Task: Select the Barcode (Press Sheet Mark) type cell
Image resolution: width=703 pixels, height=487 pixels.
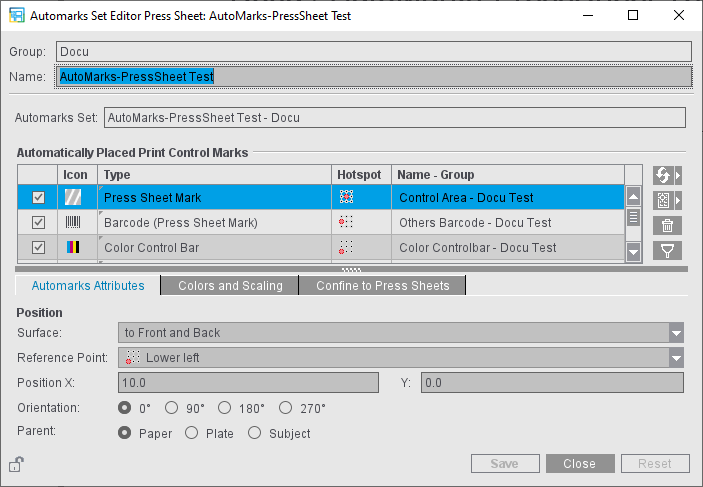Action: [214, 222]
